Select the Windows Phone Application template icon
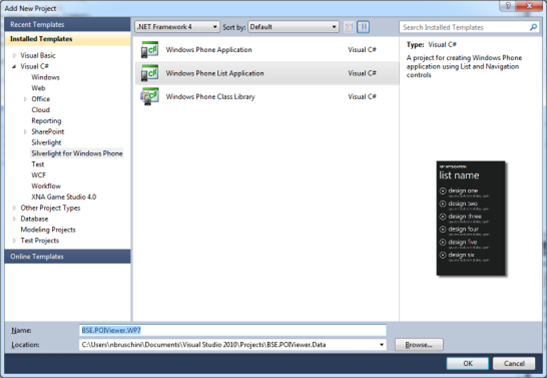This screenshot has width=547, height=378. pyautogui.click(x=149, y=50)
